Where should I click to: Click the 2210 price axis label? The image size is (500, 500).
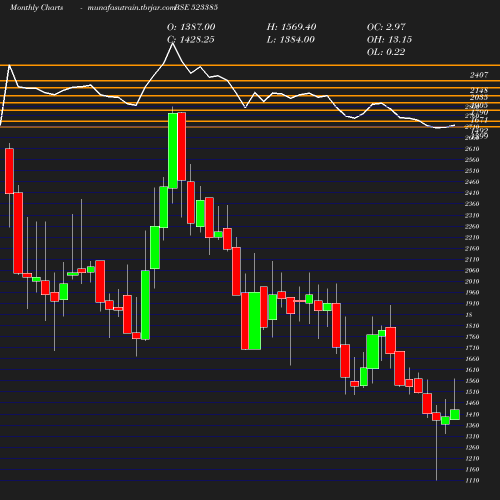click(472, 237)
